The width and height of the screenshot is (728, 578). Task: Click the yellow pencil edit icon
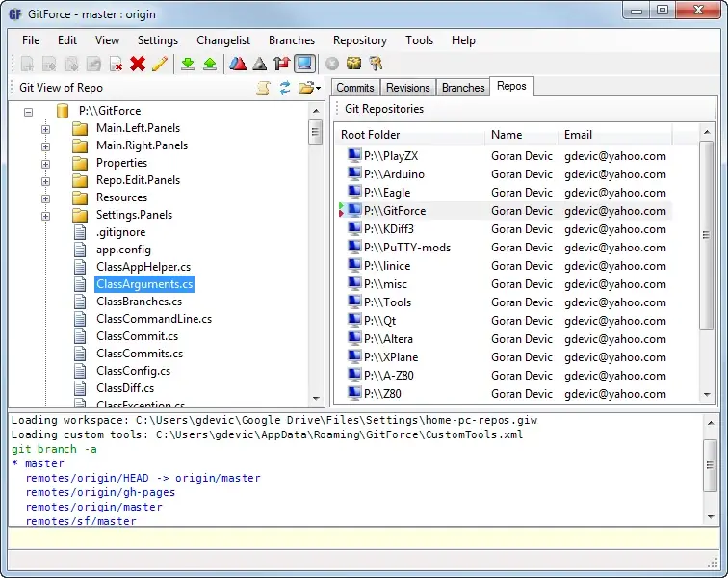[160, 64]
